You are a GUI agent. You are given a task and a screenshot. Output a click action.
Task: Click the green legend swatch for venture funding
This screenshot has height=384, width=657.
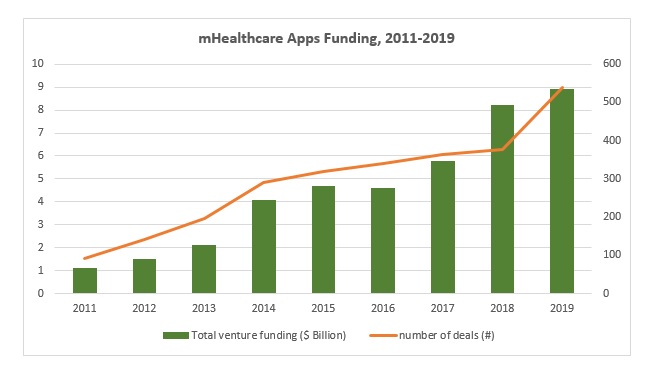point(176,335)
